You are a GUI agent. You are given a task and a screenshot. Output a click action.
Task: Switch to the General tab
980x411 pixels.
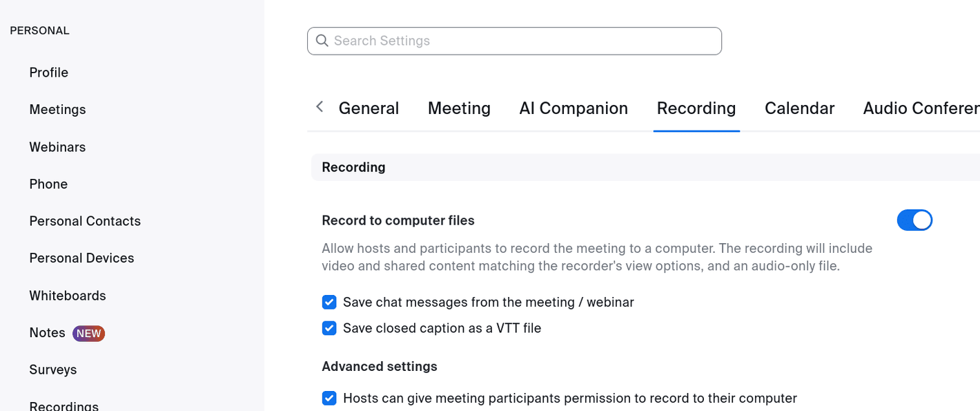click(x=369, y=108)
